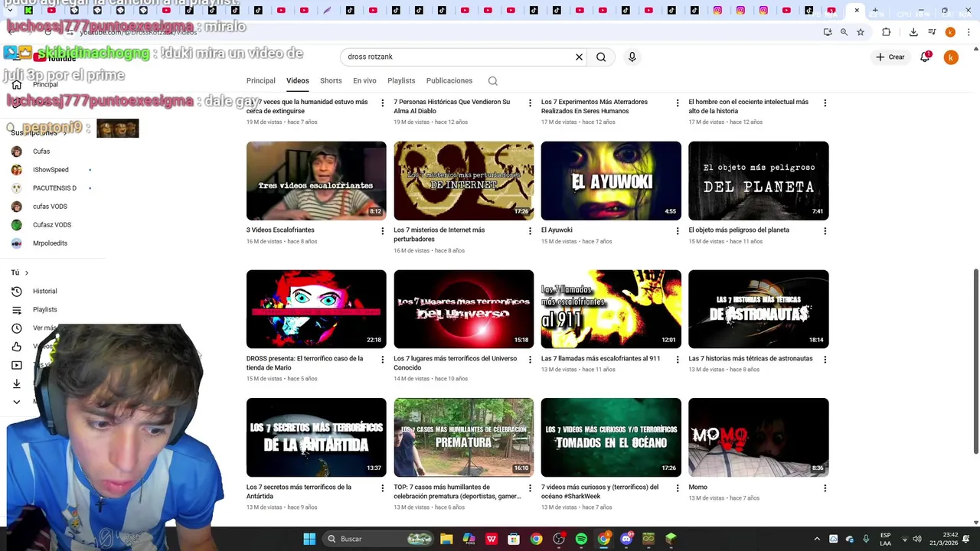Play océano videos curiosos thumbnail

pyautogui.click(x=611, y=437)
